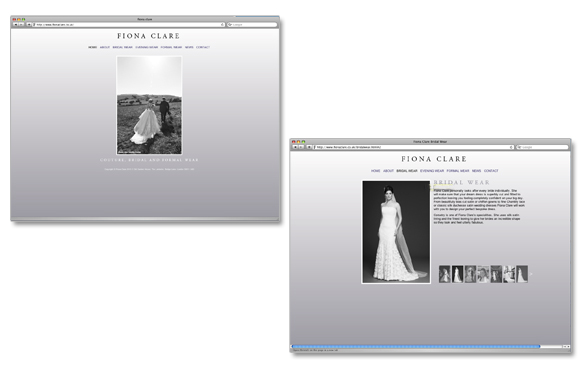The width and height of the screenshot is (580, 386).
Task: Click the bride and groom field photo
Action: pos(149,105)
